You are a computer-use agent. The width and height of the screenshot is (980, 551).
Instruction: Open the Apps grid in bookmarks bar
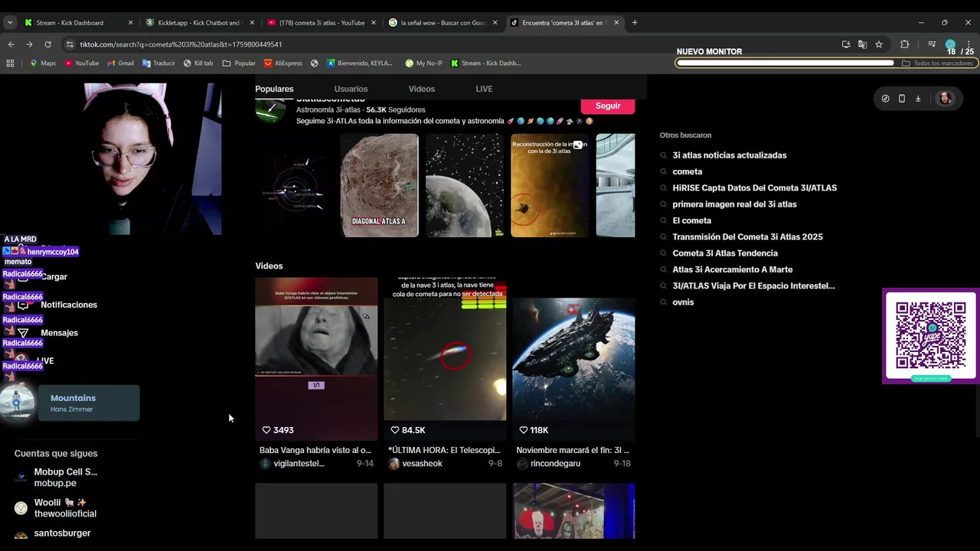coord(10,64)
